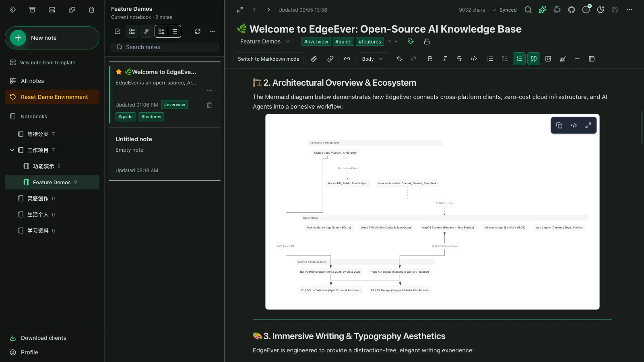Screen dimensions: 644x362
Task: Click the blue swirl icon in header
Action: [557, 10]
